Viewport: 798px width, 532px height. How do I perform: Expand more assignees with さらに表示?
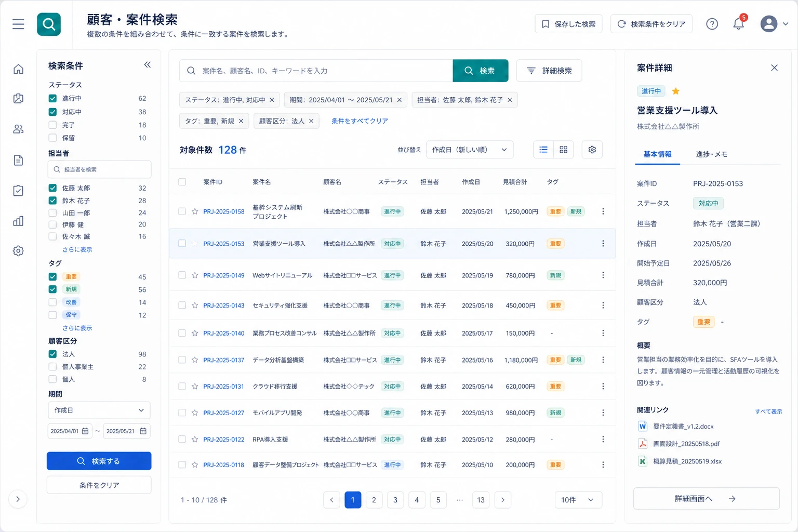tap(77, 250)
